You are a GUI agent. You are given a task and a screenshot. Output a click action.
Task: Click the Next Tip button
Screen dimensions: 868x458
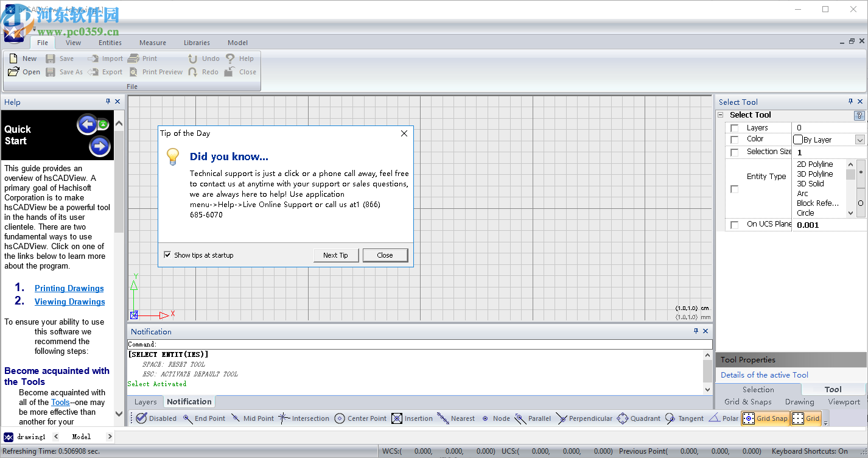(335, 255)
